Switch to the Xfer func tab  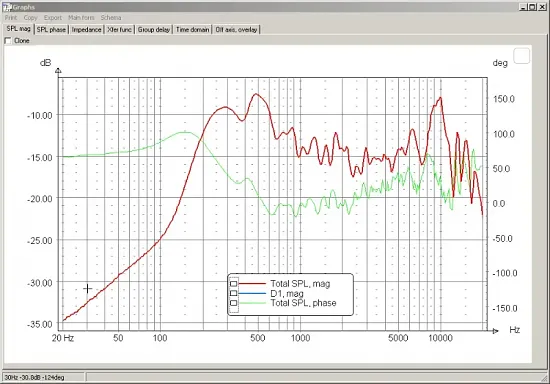tap(119, 30)
